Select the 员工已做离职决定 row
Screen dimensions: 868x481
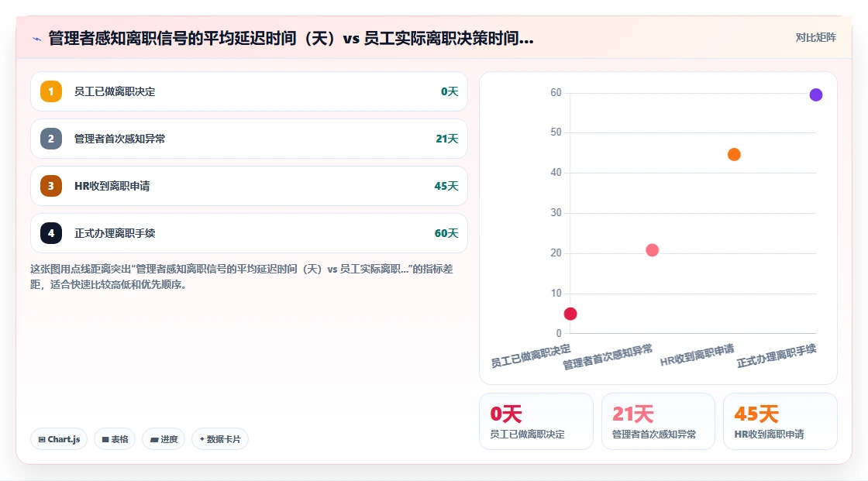(249, 91)
